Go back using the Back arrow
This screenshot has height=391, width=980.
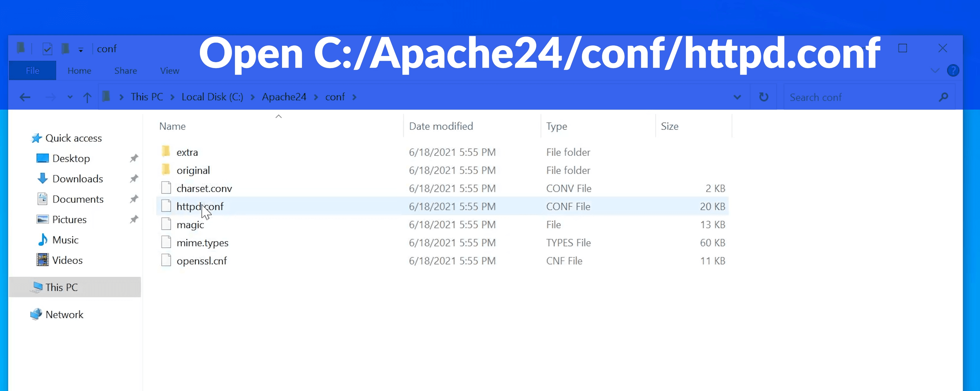(25, 98)
